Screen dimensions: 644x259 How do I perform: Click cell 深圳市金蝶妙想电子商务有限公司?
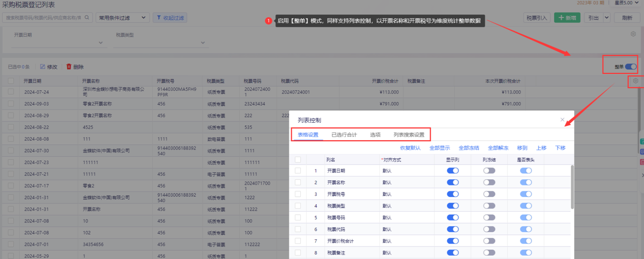coord(114,92)
